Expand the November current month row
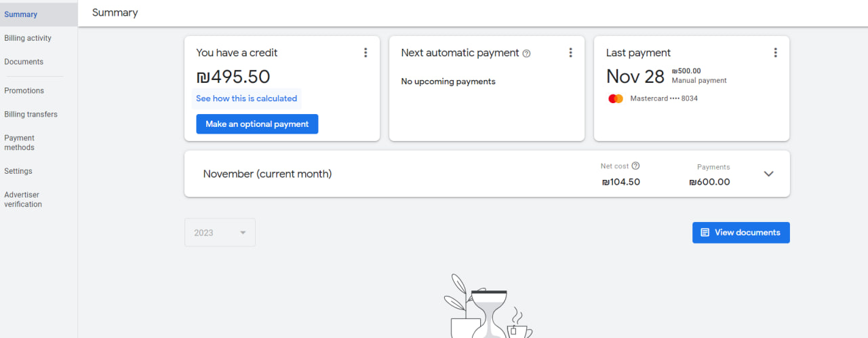868x338 pixels. click(x=768, y=174)
